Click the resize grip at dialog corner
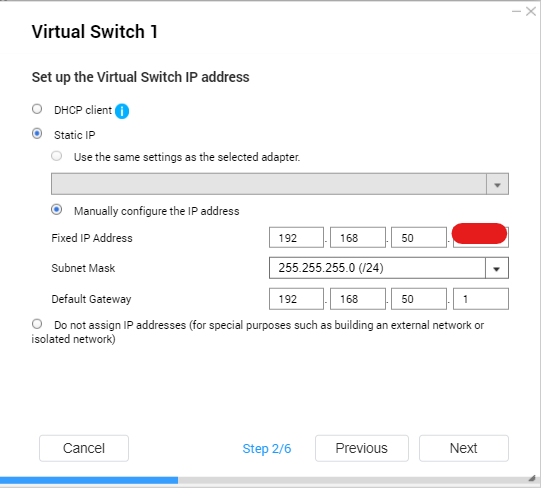The height and width of the screenshot is (488, 541). point(532,478)
